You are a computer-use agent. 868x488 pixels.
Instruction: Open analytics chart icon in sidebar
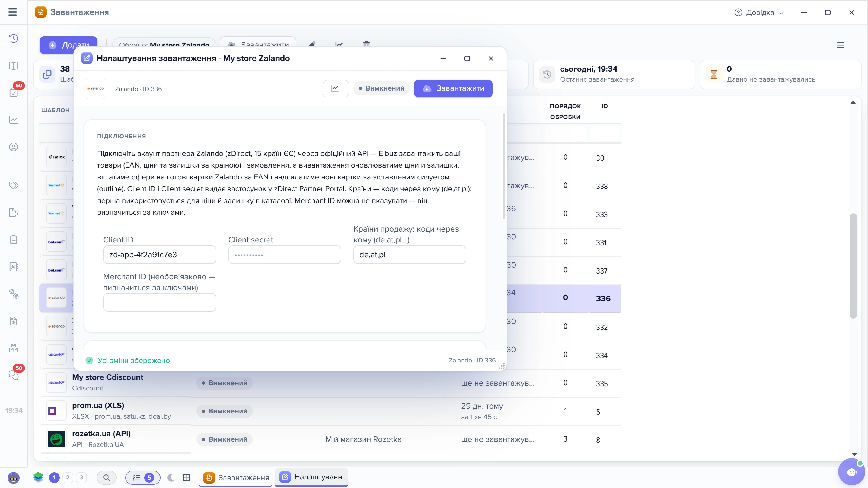(x=14, y=120)
